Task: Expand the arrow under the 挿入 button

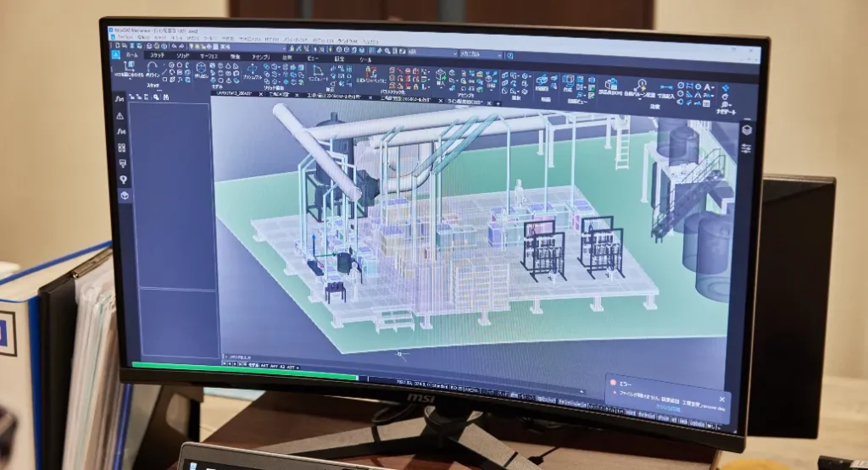Action: click(x=441, y=88)
